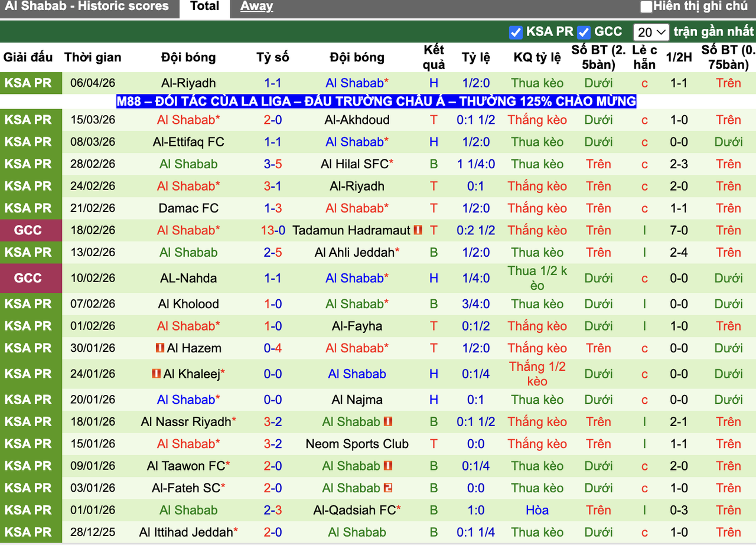
Task: Open AL-Nahda team link
Action: pyautogui.click(x=188, y=278)
